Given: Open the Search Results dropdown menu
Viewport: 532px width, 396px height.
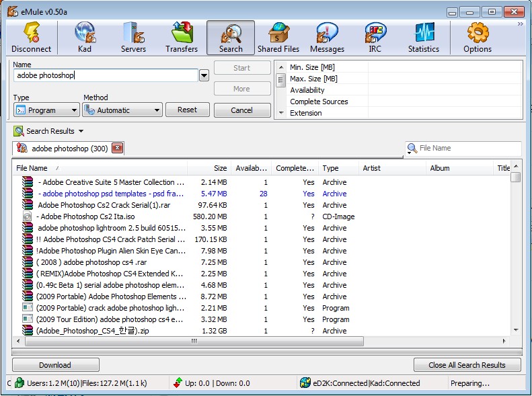Looking at the screenshot, I should click(81, 131).
